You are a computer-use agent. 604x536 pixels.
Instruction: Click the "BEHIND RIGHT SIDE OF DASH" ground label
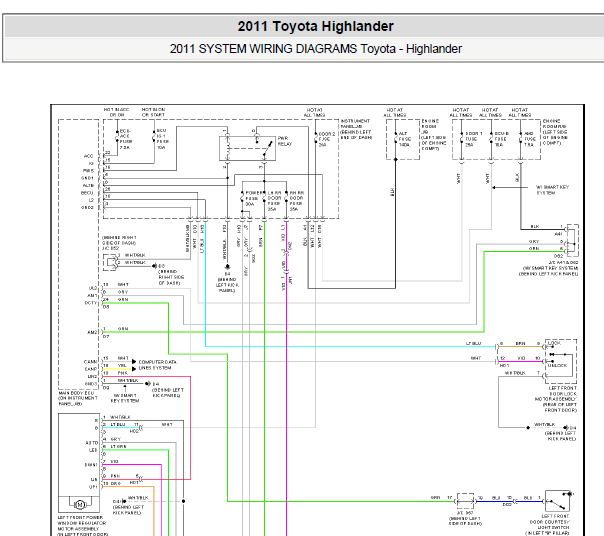point(171,277)
